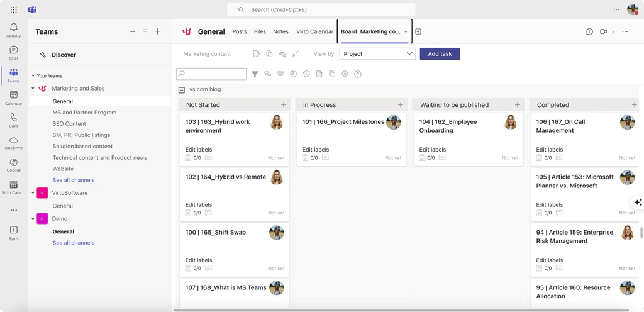Click Edit labels on 162_Employee Onboarding card
644x312 pixels.
(x=433, y=150)
